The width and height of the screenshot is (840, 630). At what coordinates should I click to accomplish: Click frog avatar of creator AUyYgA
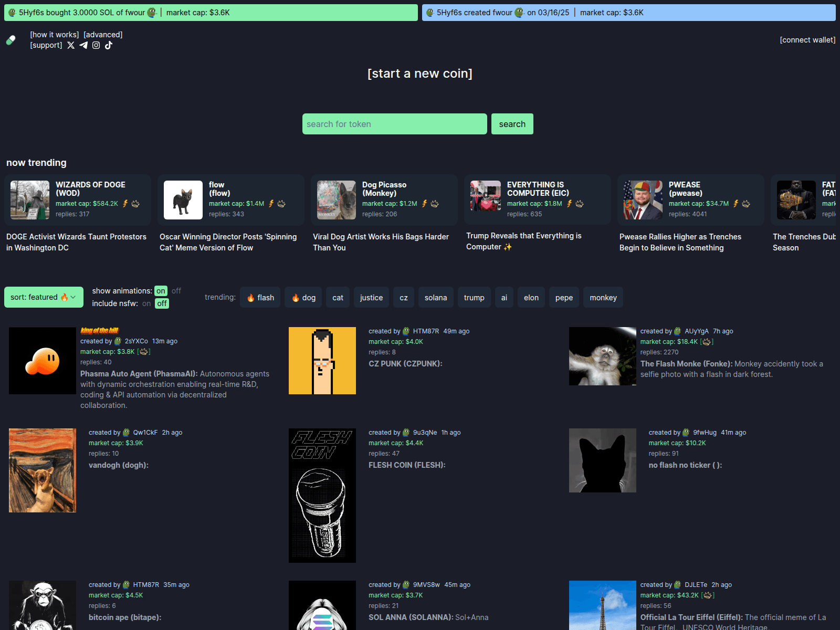pos(678,331)
